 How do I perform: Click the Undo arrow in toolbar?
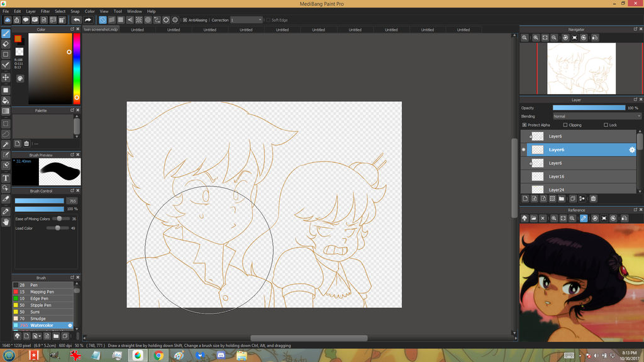[x=76, y=20]
